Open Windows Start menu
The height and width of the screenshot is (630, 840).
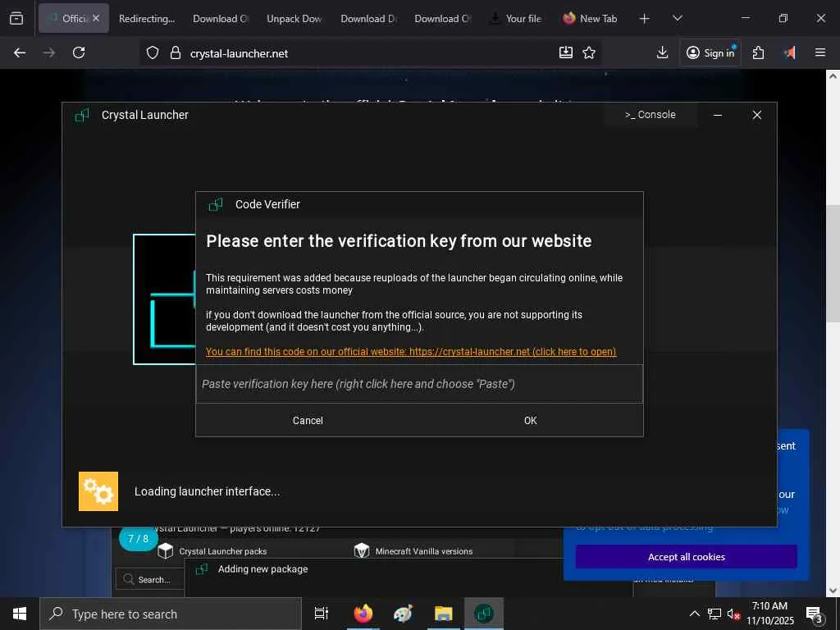tap(20, 614)
